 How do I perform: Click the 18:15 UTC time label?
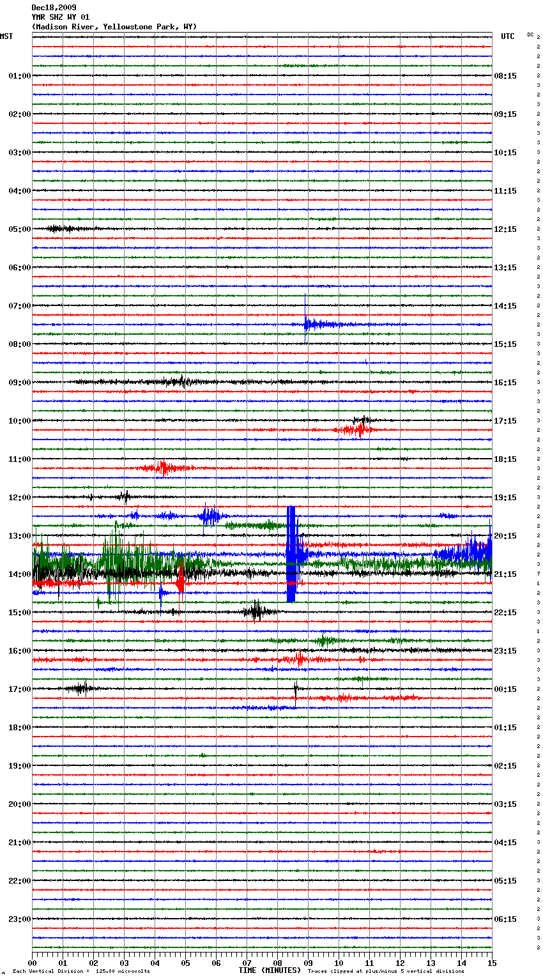[x=505, y=459]
